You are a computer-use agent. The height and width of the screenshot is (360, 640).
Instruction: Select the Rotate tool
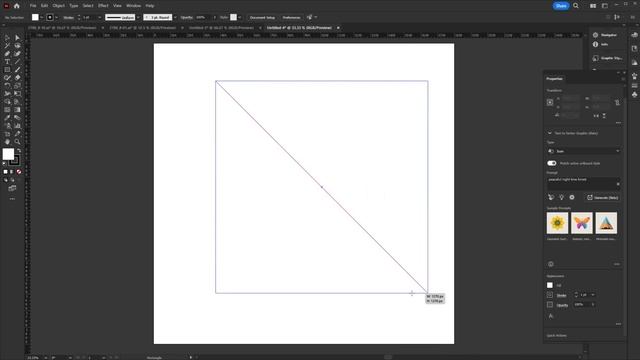point(7,86)
